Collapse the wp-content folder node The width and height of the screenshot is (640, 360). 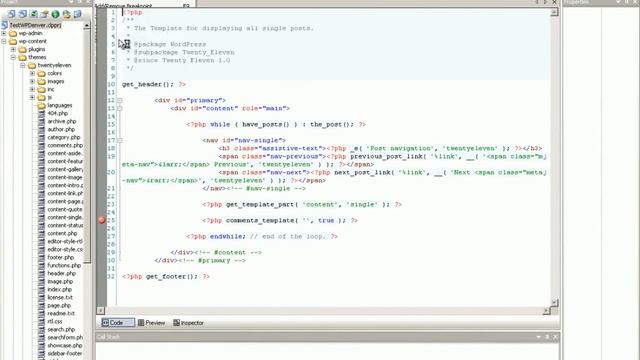pyautogui.click(x=4, y=41)
